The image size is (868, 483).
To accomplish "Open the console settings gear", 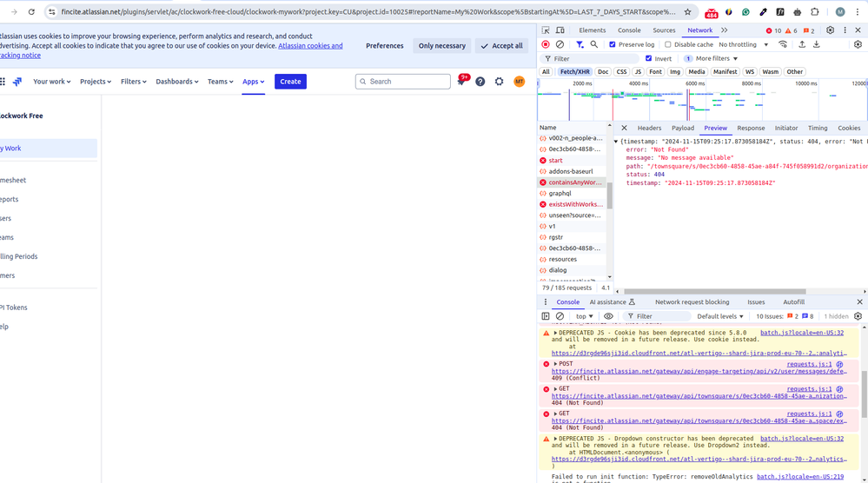I will [x=858, y=316].
